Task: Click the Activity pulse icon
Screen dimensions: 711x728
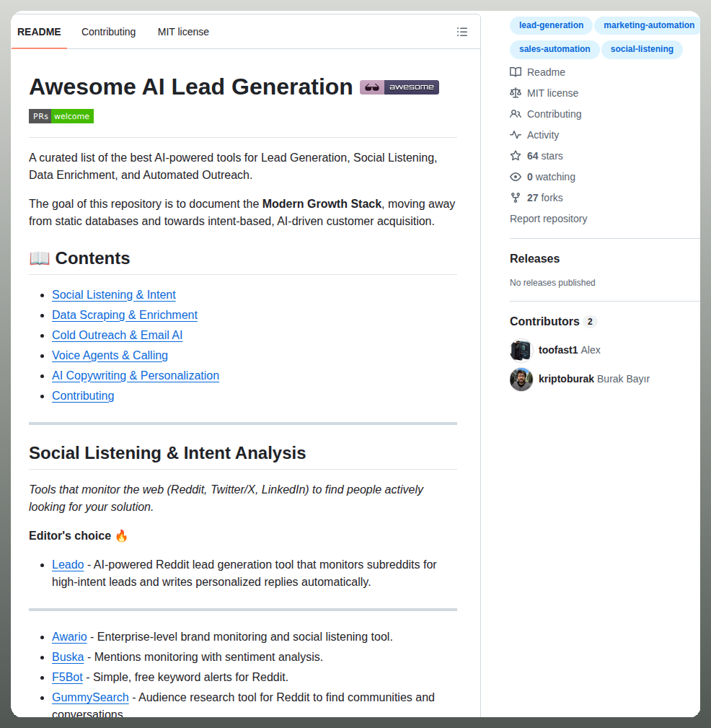Action: [515, 135]
